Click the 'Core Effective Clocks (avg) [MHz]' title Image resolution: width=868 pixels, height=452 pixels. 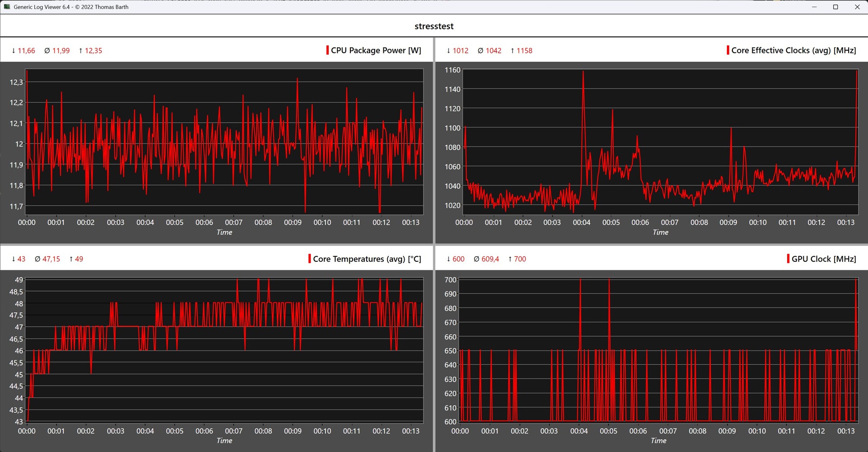[794, 50]
